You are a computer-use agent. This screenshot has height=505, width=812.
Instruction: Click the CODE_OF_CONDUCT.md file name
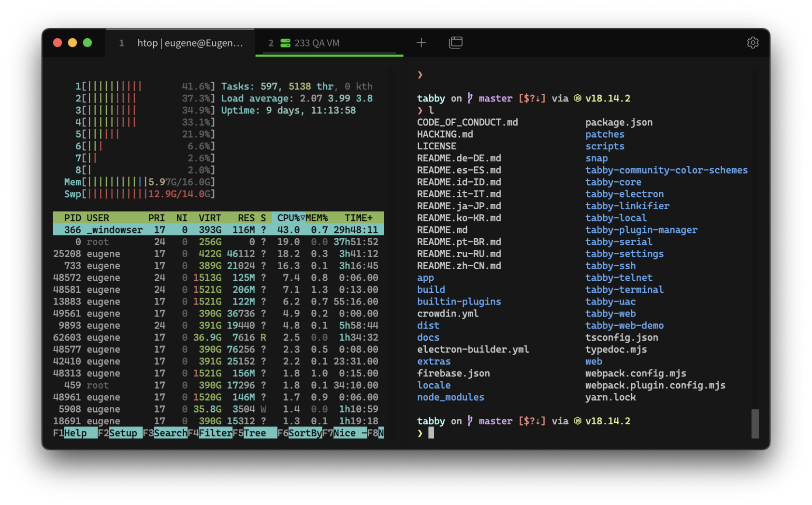(x=467, y=122)
